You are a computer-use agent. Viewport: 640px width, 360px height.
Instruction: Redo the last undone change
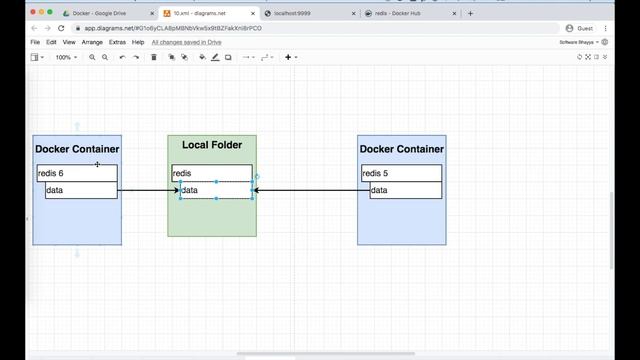(x=136, y=58)
